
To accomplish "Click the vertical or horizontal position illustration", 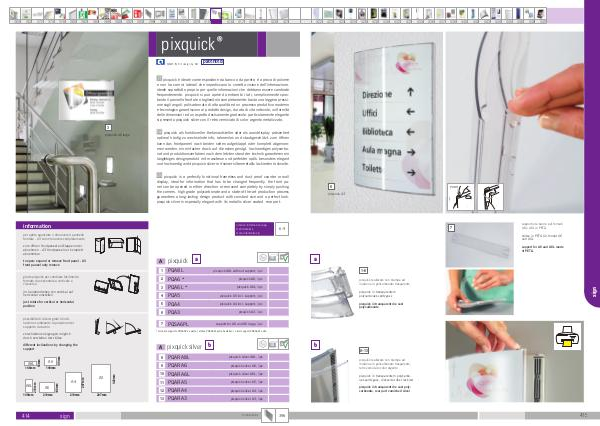I will (x=118, y=284).
